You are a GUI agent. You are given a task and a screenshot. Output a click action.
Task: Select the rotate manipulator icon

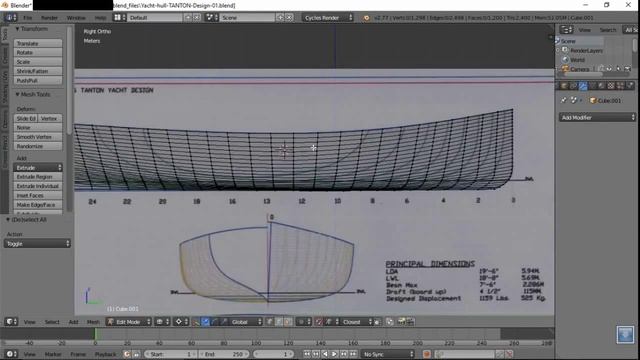215,322
